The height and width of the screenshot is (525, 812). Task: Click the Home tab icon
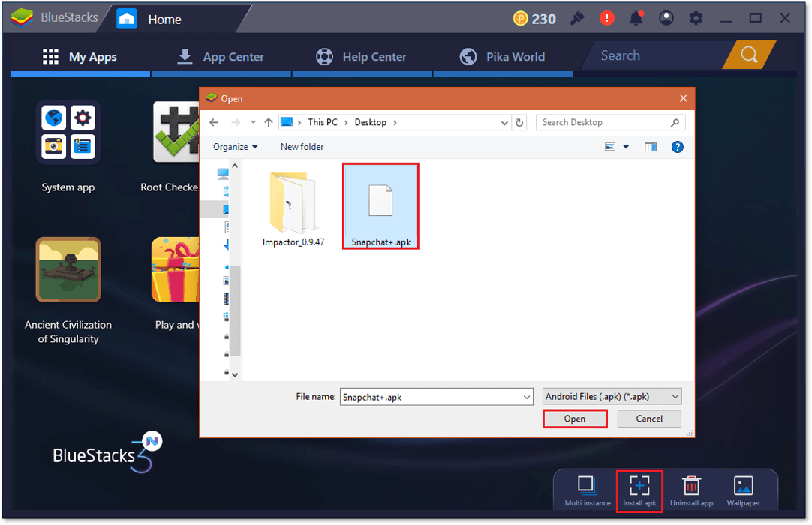pyautogui.click(x=126, y=19)
